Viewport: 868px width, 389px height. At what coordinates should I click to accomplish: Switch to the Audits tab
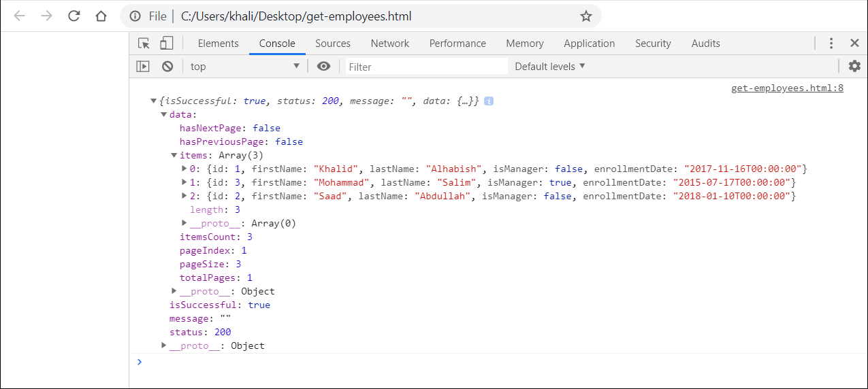(x=705, y=43)
